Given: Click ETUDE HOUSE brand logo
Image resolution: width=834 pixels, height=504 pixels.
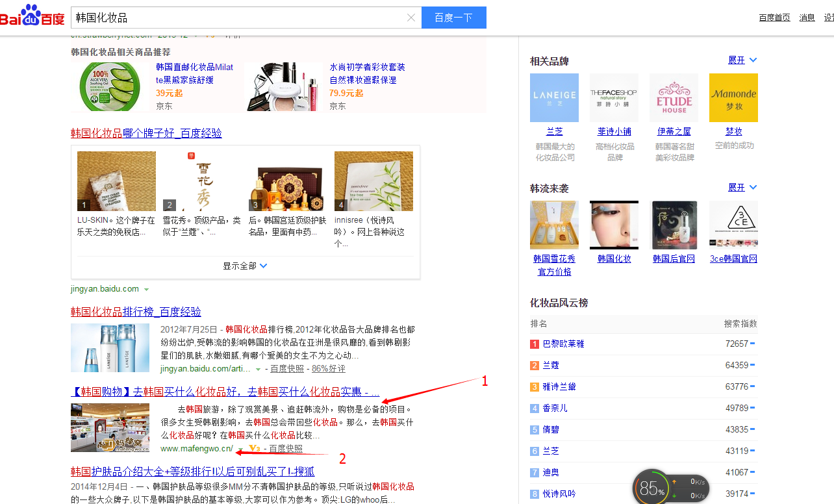Looking at the screenshot, I should tap(674, 97).
